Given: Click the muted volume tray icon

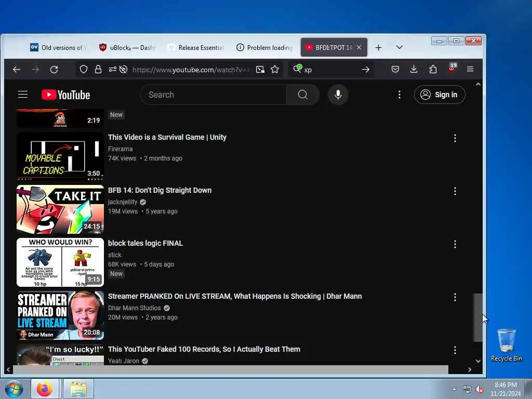Looking at the screenshot, I should click(x=480, y=390).
